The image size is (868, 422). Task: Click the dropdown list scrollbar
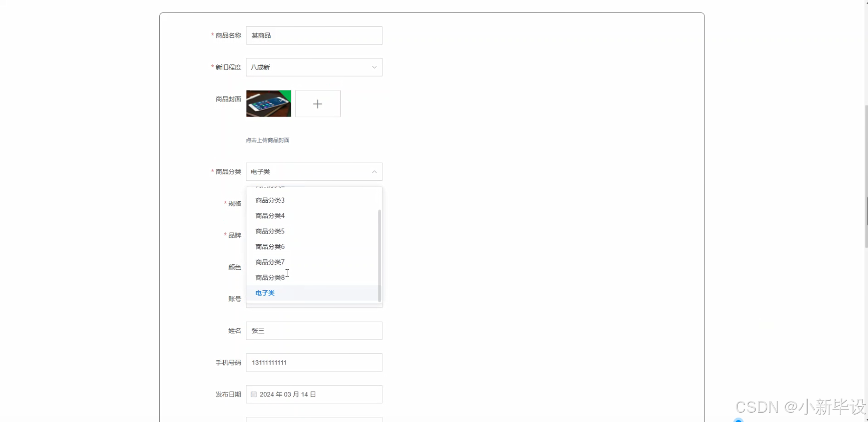pos(380,256)
